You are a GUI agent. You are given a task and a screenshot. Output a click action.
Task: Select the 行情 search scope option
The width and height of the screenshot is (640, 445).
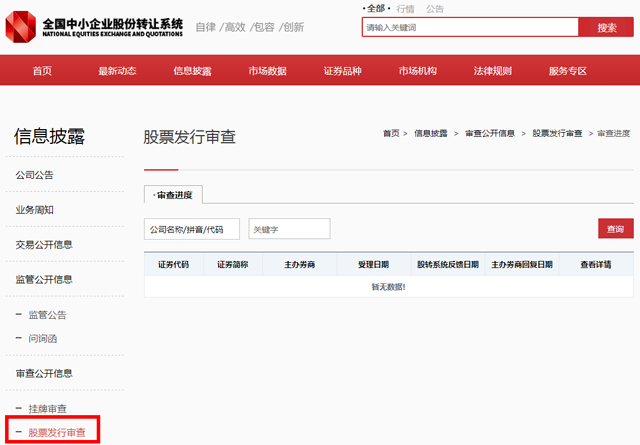click(x=405, y=8)
